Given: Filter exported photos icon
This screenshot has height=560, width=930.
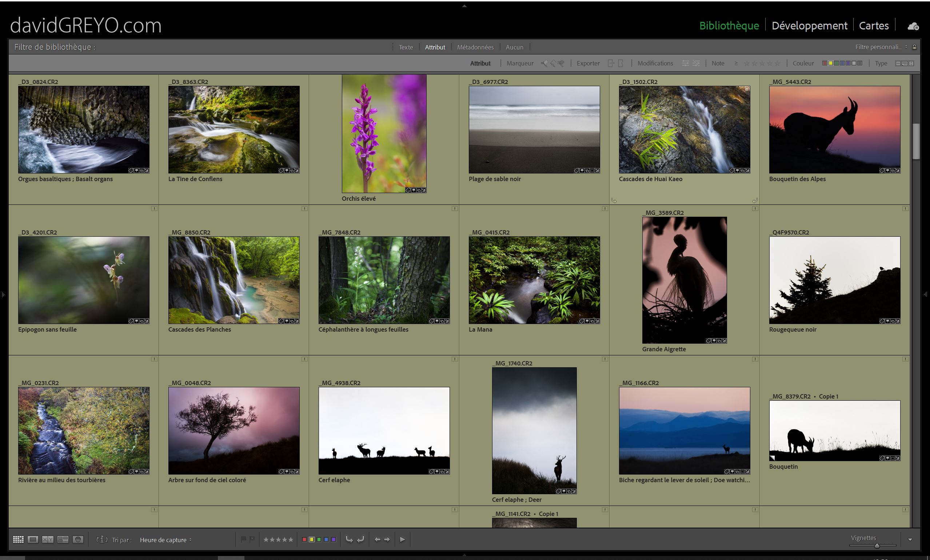Looking at the screenshot, I should click(x=611, y=63).
